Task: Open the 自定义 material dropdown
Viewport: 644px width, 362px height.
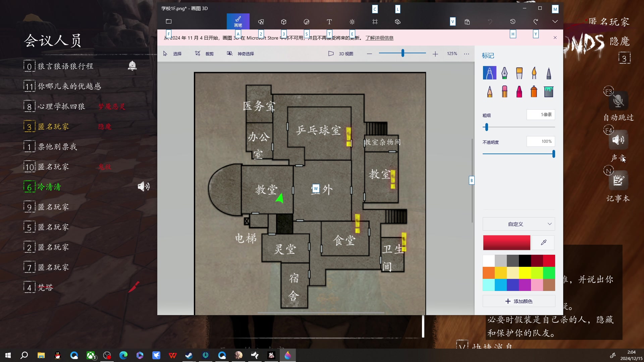Action: tap(519, 224)
